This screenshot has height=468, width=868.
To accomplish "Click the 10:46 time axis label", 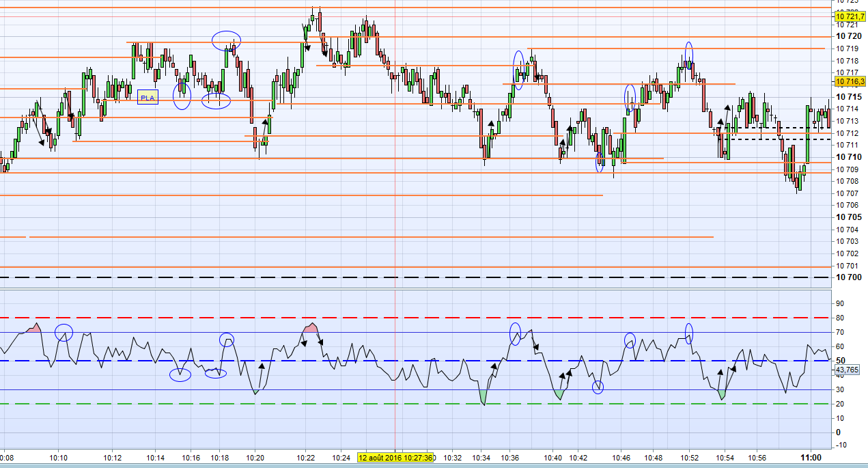I will (x=621, y=458).
